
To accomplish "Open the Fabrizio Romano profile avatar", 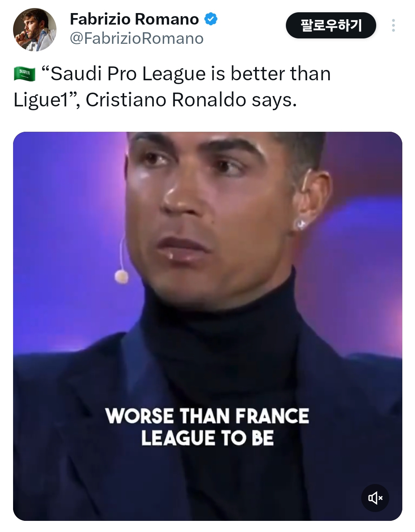I will [35, 30].
